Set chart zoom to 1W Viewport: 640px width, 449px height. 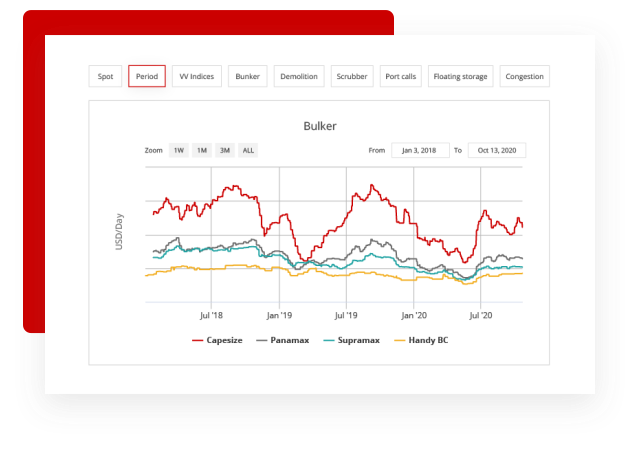pyautogui.click(x=178, y=150)
